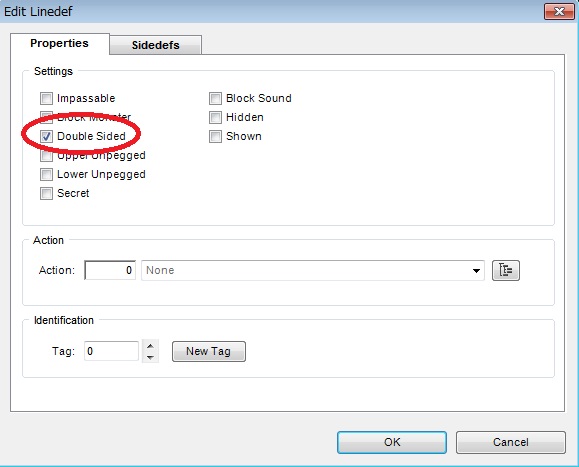
Task: Close the Edit Linedef dialog
Action: coord(559,11)
